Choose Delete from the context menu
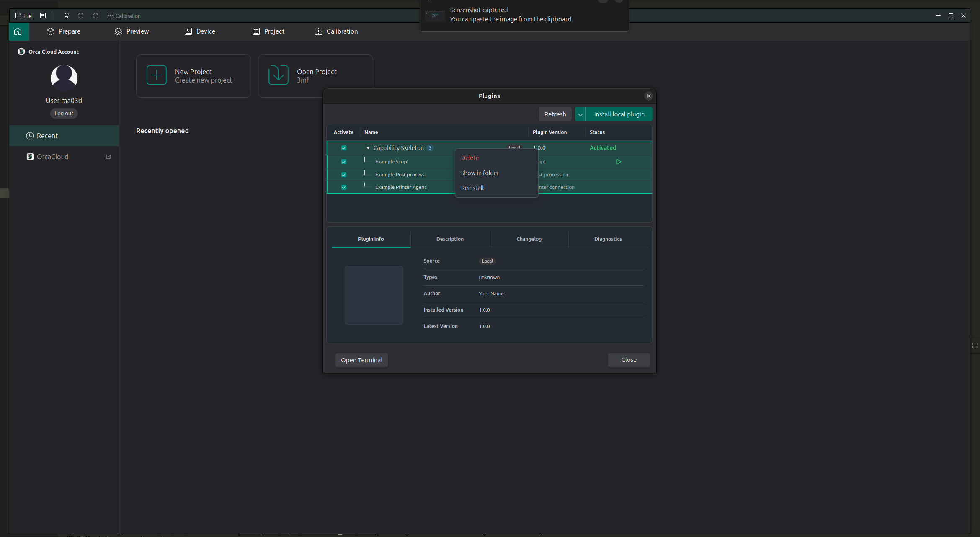The image size is (980, 537). (x=496, y=158)
